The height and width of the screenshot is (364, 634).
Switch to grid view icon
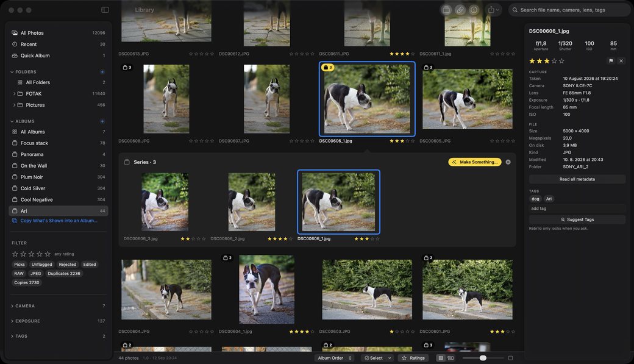click(x=441, y=358)
